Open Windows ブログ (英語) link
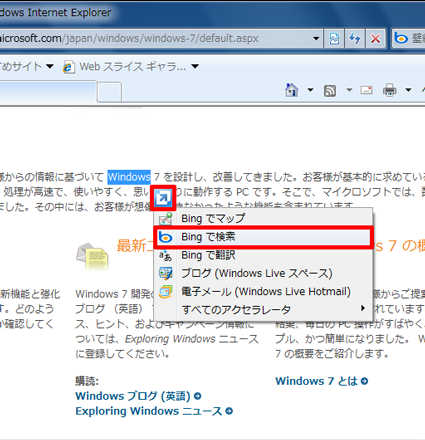 click(x=133, y=396)
